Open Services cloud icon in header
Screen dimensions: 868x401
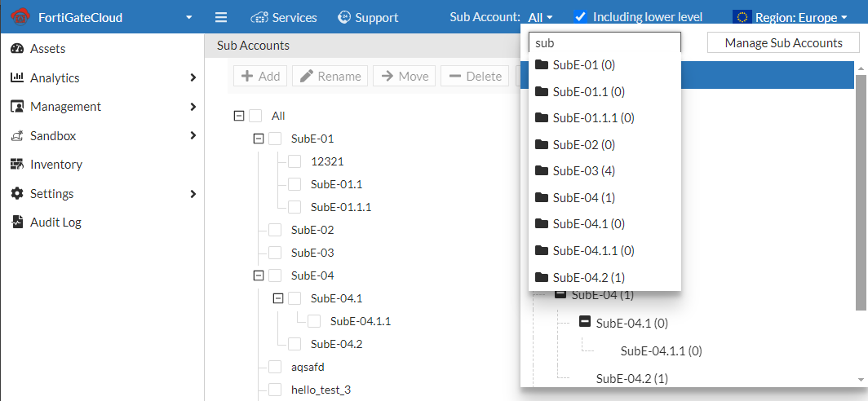click(x=259, y=17)
